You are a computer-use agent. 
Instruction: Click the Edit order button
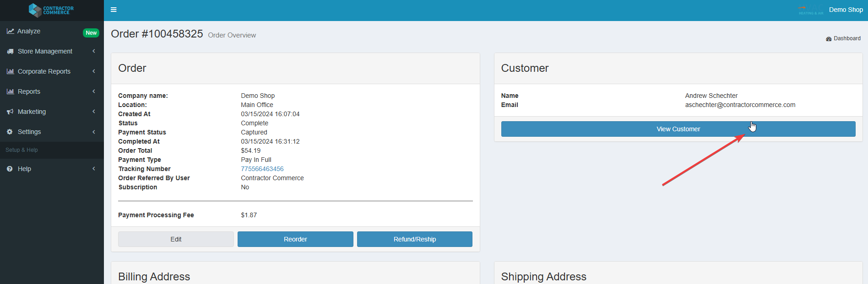(176, 239)
